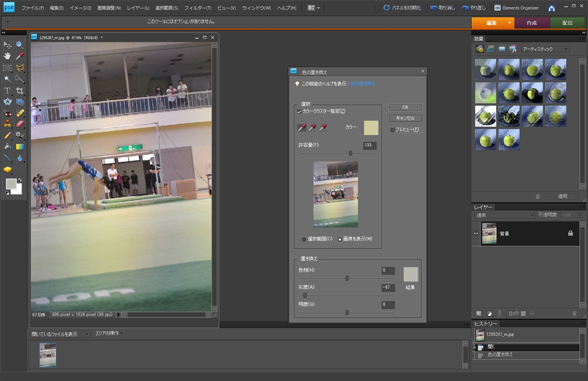
Task: Switch to the 作成 tab
Action: pos(531,22)
